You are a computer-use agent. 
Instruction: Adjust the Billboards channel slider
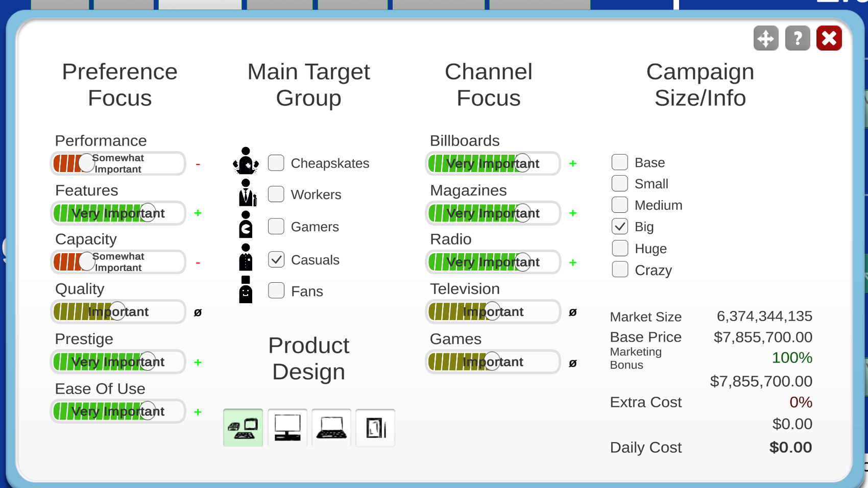tap(493, 163)
